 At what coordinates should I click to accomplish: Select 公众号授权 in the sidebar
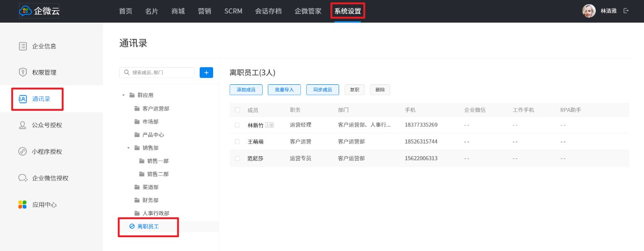click(46, 125)
